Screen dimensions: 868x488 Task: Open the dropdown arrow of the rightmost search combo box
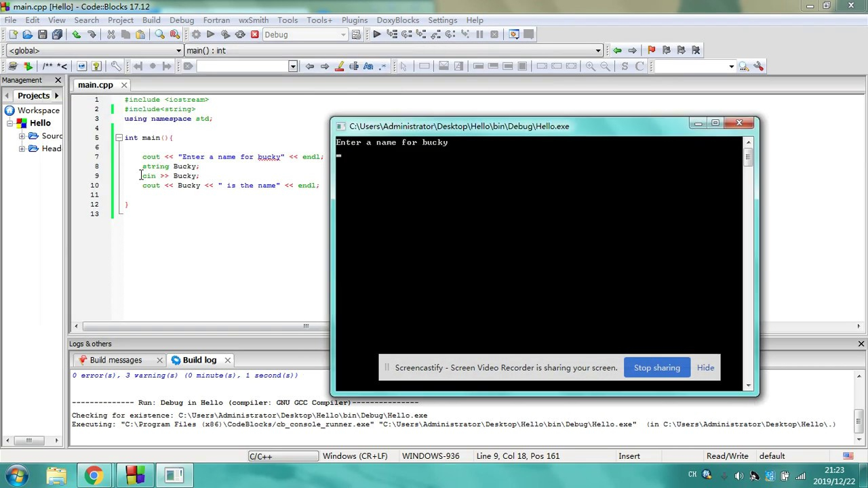(731, 66)
